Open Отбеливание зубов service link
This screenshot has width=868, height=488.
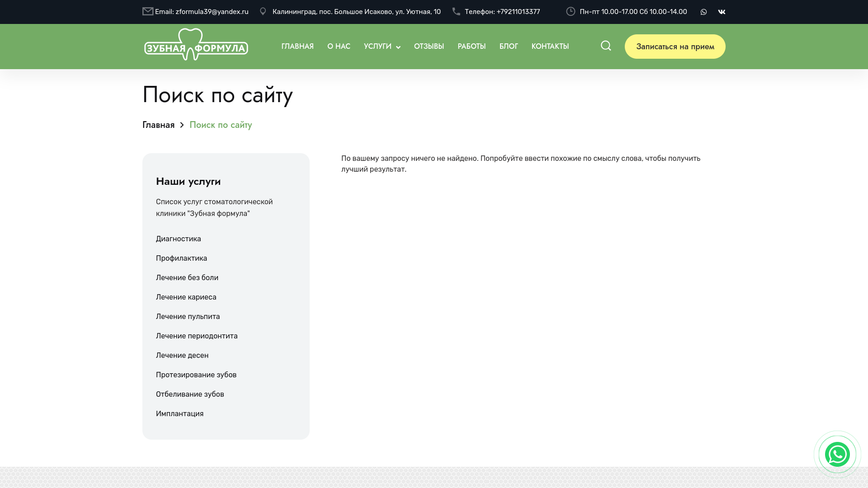pos(190,394)
